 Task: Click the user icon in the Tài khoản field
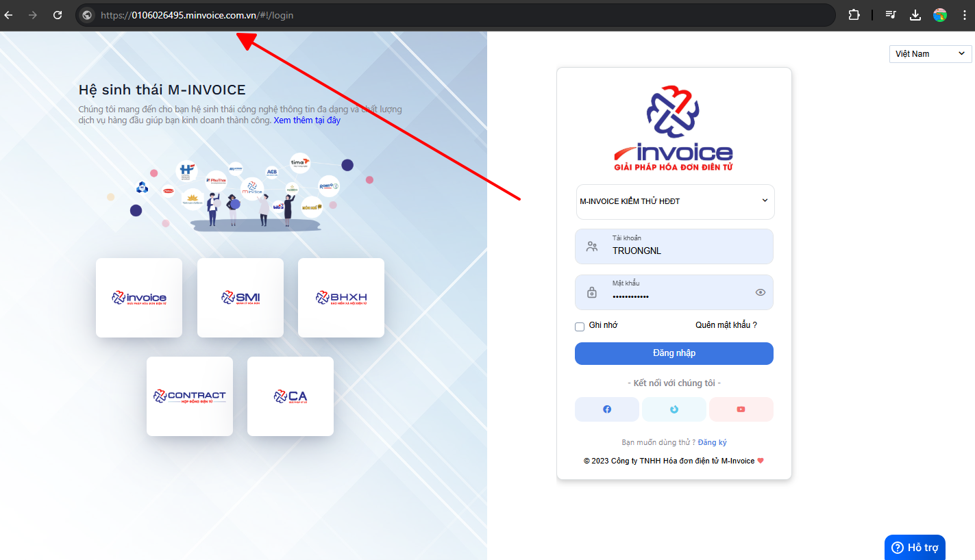[592, 246]
